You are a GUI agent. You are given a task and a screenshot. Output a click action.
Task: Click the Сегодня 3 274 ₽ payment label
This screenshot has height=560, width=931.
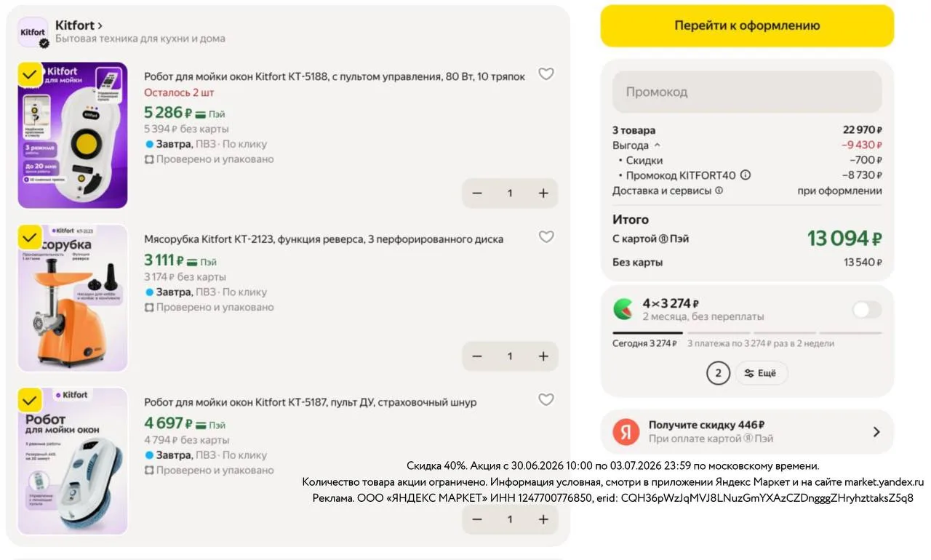pyautogui.click(x=645, y=344)
